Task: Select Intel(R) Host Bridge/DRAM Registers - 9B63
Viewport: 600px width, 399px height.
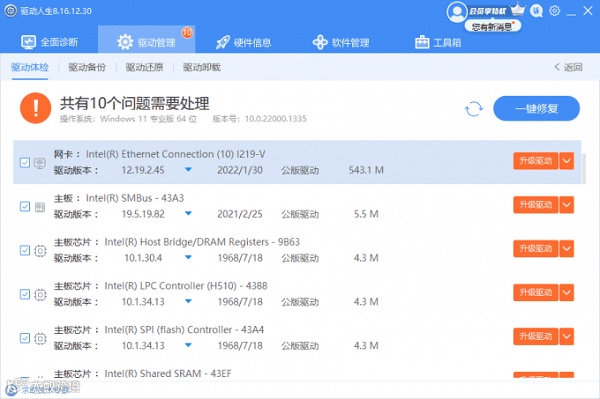Action: click(202, 242)
